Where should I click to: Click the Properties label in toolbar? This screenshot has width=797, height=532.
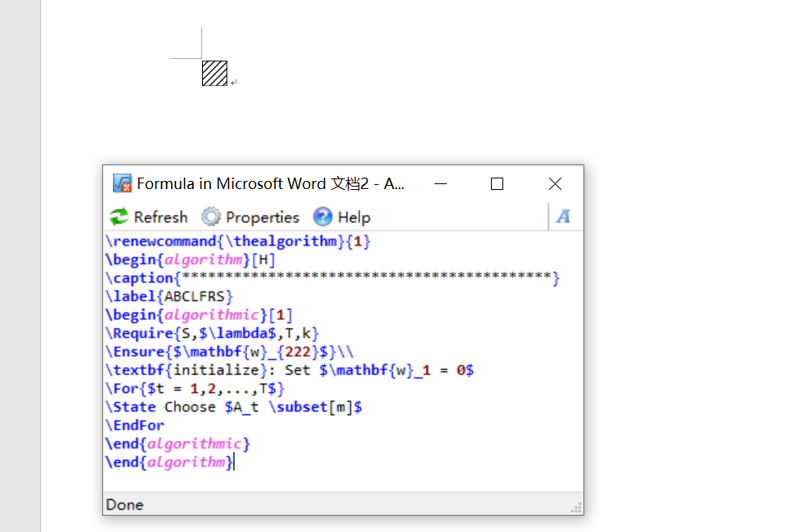[x=263, y=218]
